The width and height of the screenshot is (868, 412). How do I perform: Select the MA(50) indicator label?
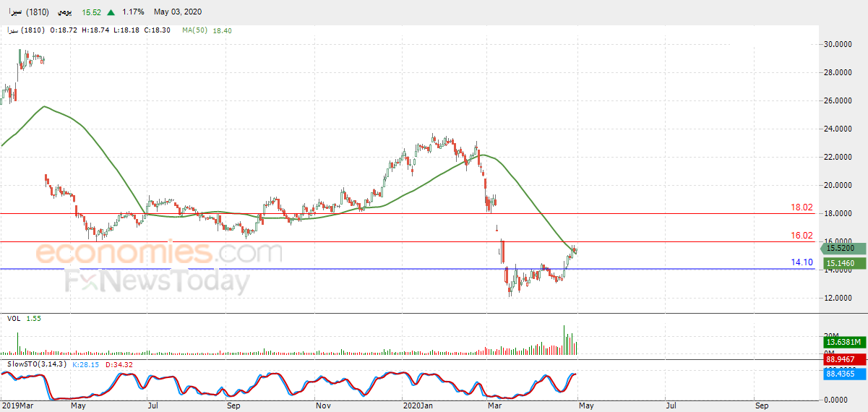point(195,30)
